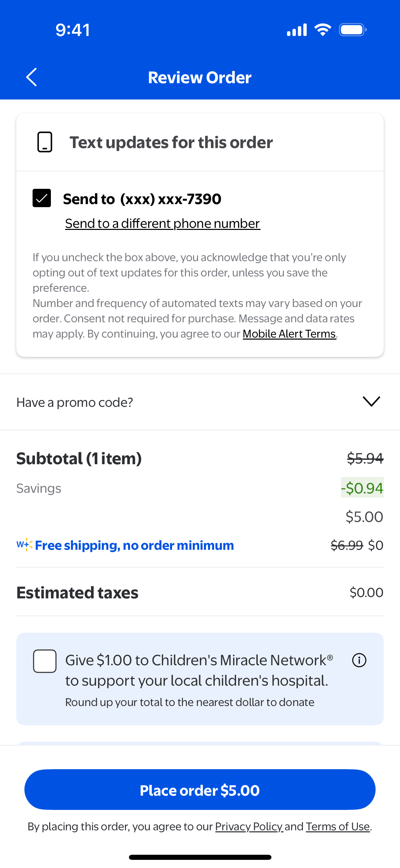Image resolution: width=400 pixels, height=868 pixels.
Task: Open the donation info icon
Action: [x=359, y=661]
